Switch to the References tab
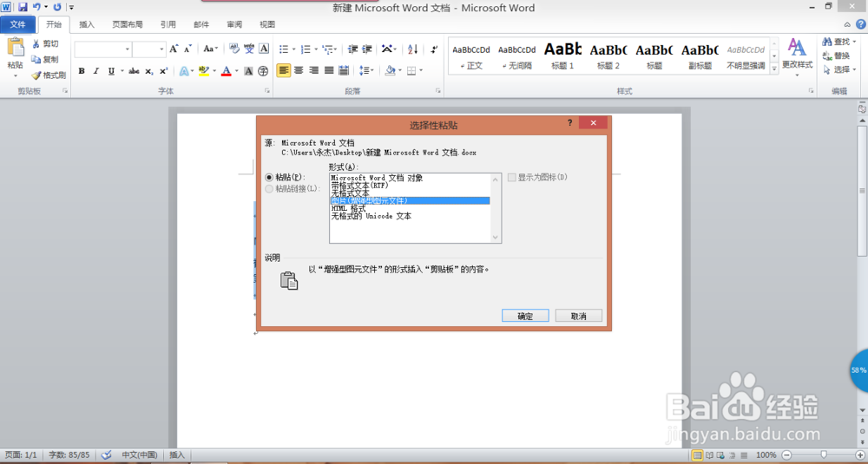The width and height of the screenshot is (868, 464). click(168, 24)
